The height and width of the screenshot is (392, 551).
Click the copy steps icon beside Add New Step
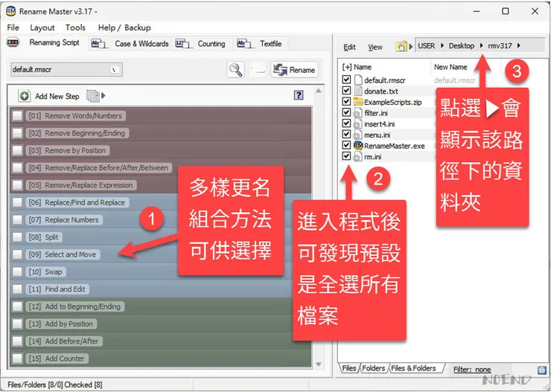click(x=93, y=96)
